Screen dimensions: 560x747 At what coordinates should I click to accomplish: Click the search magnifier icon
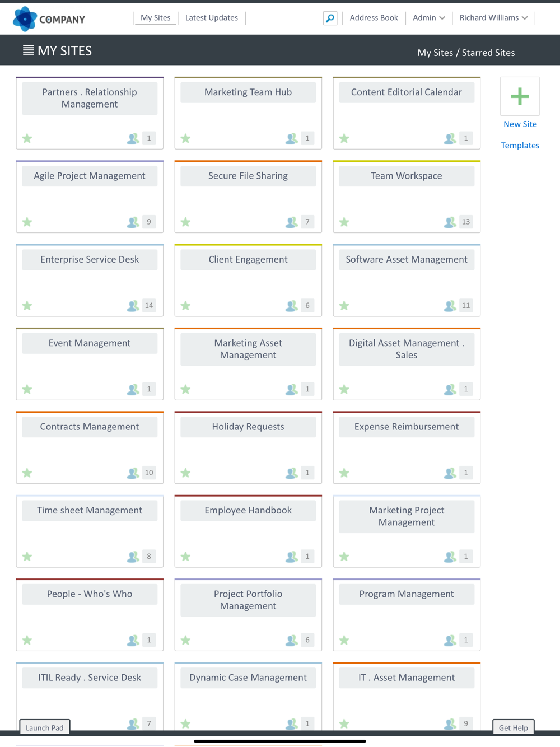[330, 18]
